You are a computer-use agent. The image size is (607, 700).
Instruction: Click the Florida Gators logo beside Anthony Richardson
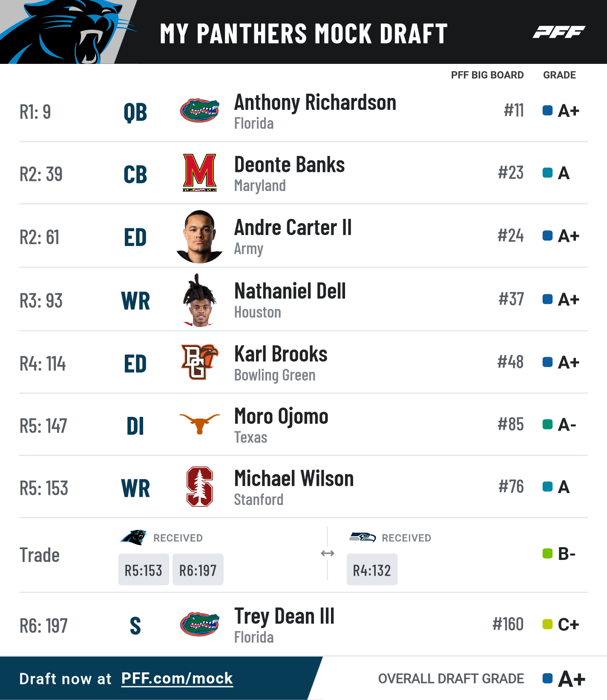[x=199, y=111]
